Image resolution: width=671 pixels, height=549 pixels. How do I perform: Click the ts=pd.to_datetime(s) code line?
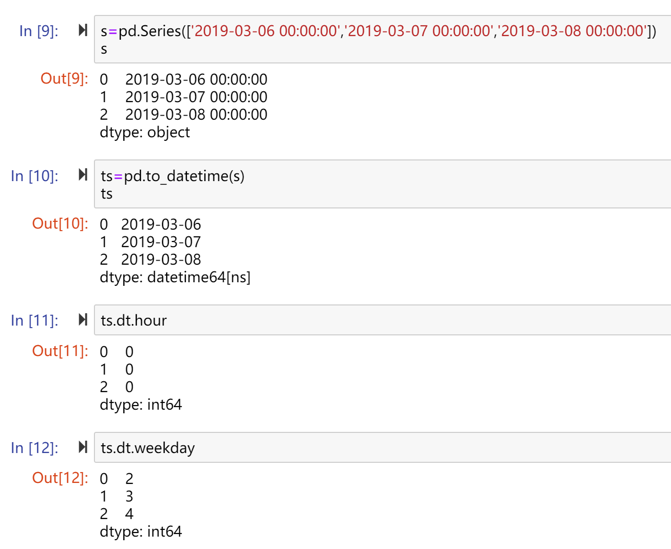[172, 176]
